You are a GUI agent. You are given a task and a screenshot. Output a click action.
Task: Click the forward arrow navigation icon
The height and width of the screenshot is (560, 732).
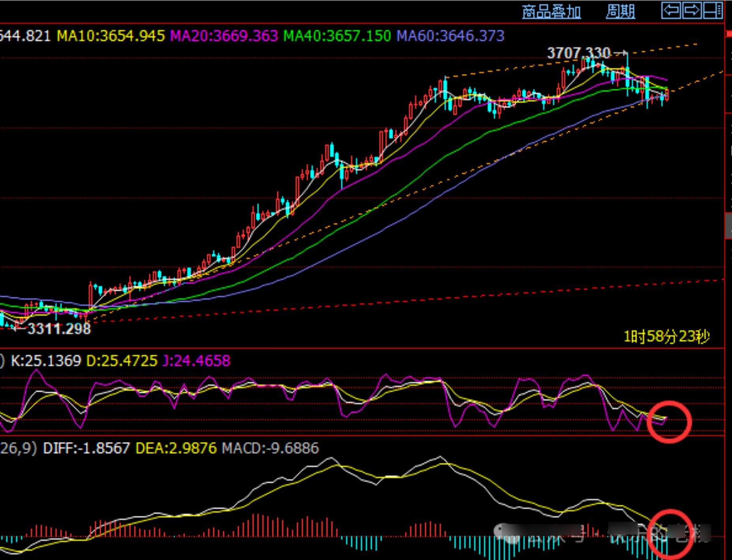[692, 10]
